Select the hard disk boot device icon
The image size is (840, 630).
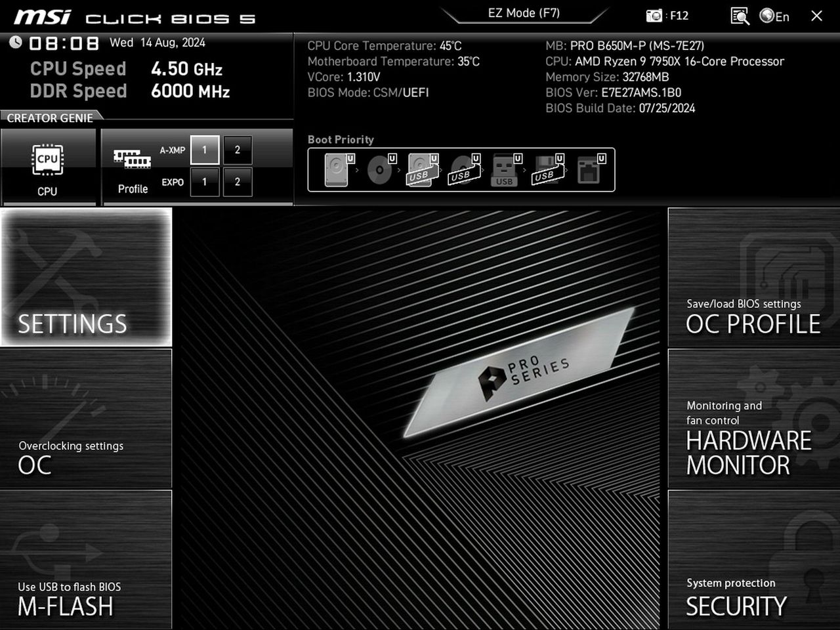339,170
